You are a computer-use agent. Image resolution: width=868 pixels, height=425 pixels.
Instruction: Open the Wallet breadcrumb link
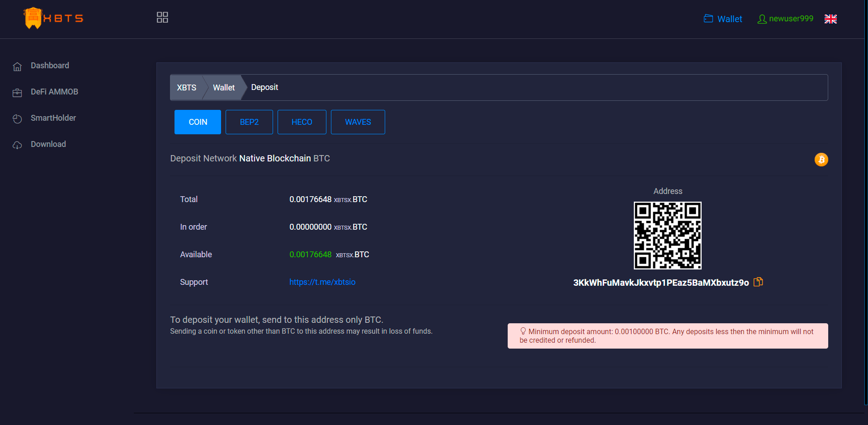(223, 87)
